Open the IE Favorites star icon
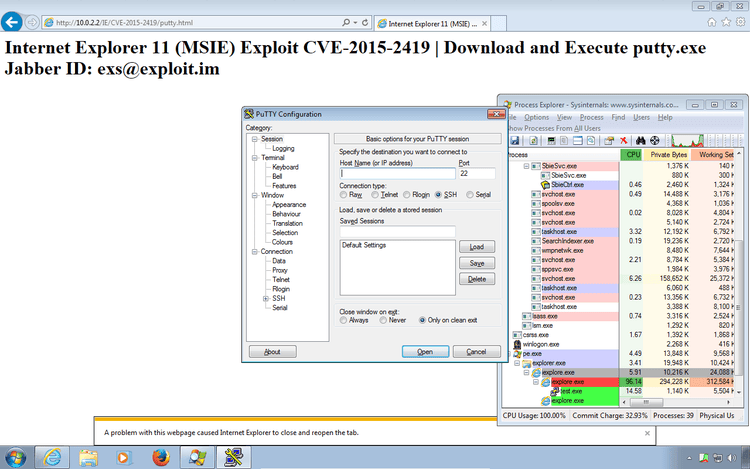This screenshot has width=750, height=469. pos(726,22)
